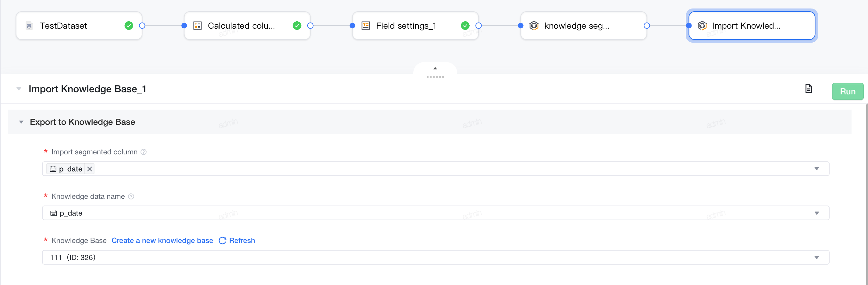Collapse the Import Knowledge Base_1 panel header
The width and height of the screenshot is (868, 285).
click(19, 89)
